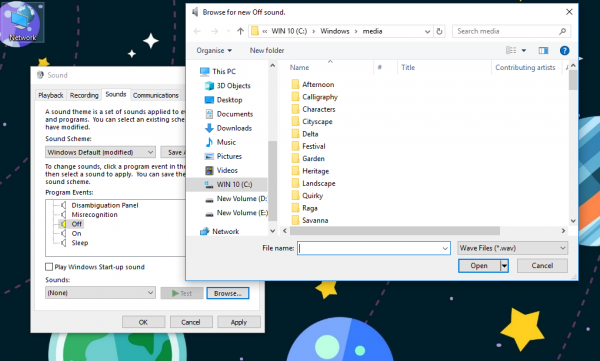Expand the File name history dropdown

(445, 248)
